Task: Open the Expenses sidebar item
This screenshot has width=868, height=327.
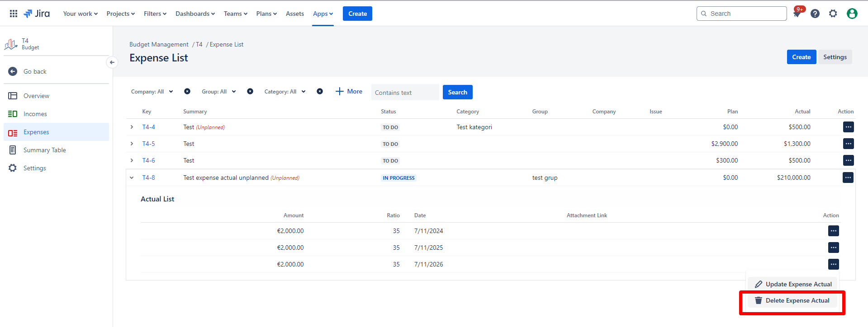Action: 56,132
